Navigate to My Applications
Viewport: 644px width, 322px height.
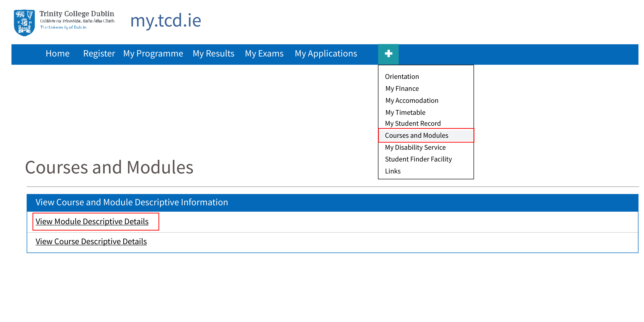pos(326,54)
